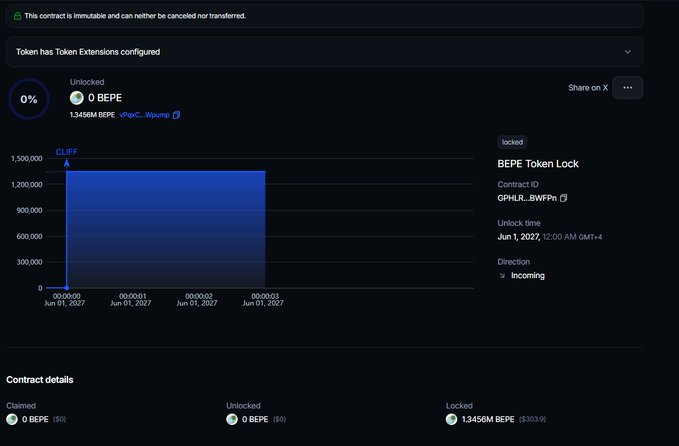Click the BEPE token logo beside Unlocked 0 BEPE
Viewport: 679px width, 446px height.
click(x=77, y=98)
